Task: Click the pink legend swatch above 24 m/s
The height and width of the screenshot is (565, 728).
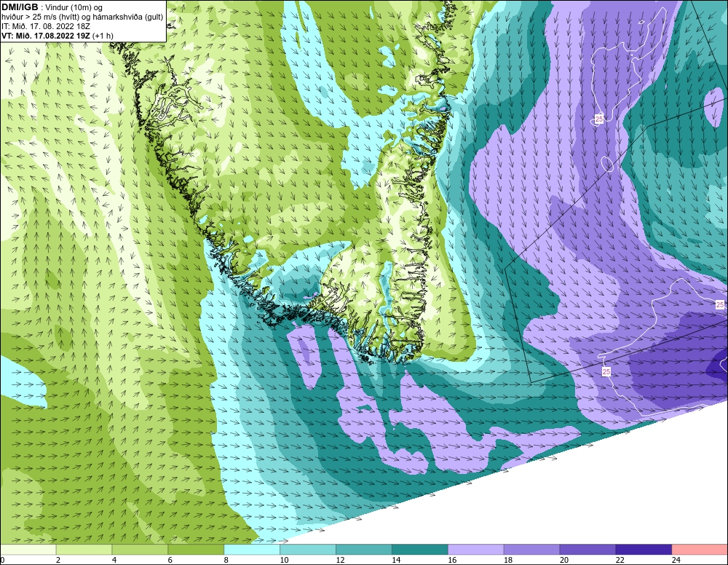Action: click(700, 550)
